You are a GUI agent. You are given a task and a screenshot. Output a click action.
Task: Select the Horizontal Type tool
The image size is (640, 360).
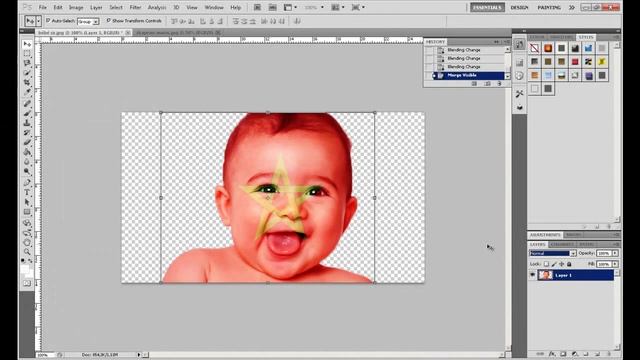click(27, 192)
